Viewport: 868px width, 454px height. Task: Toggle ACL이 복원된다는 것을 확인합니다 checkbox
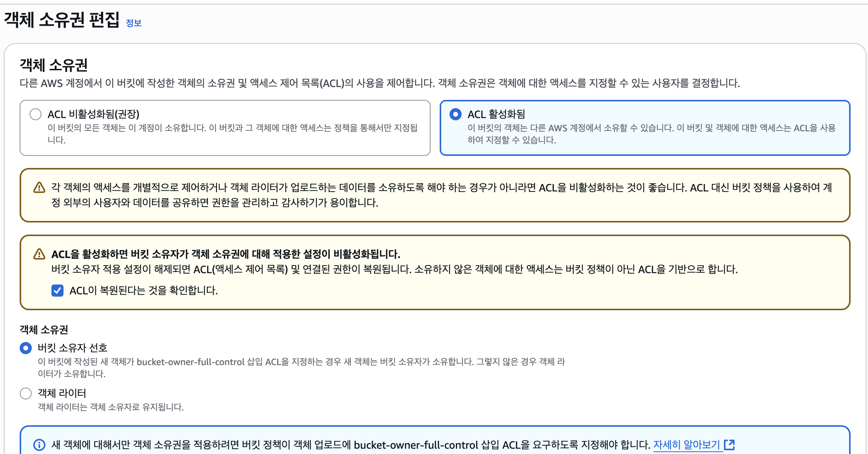[x=57, y=291]
